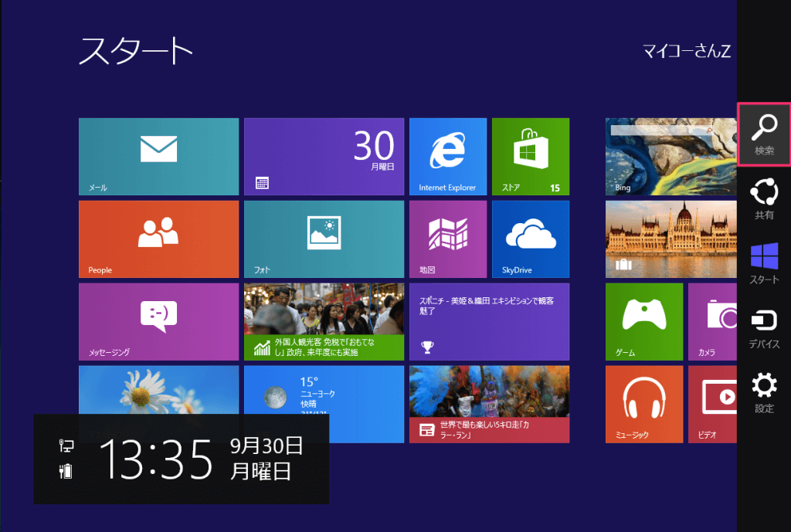The image size is (791, 532).
Task: Open the ストア (Store) tile
Action: click(531, 156)
